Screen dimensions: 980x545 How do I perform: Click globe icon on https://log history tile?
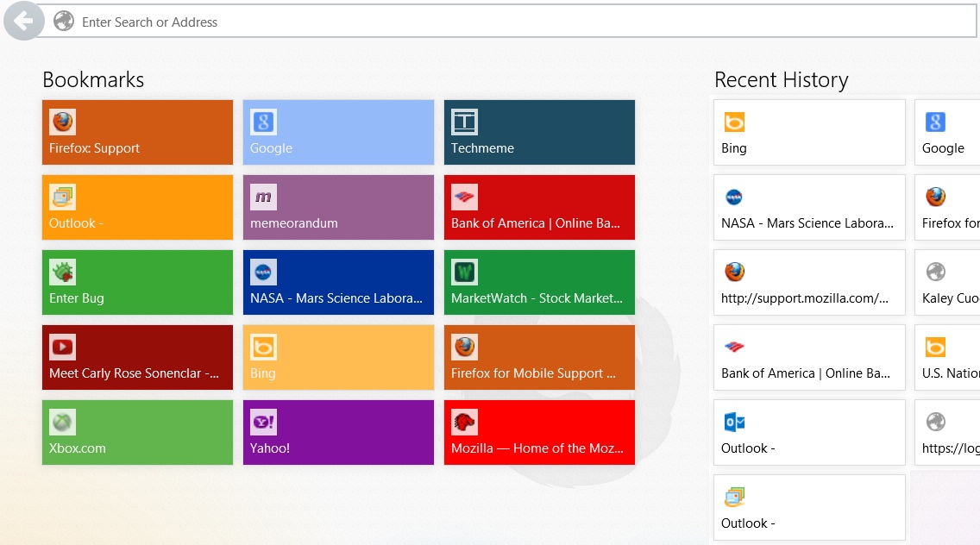[936, 422]
